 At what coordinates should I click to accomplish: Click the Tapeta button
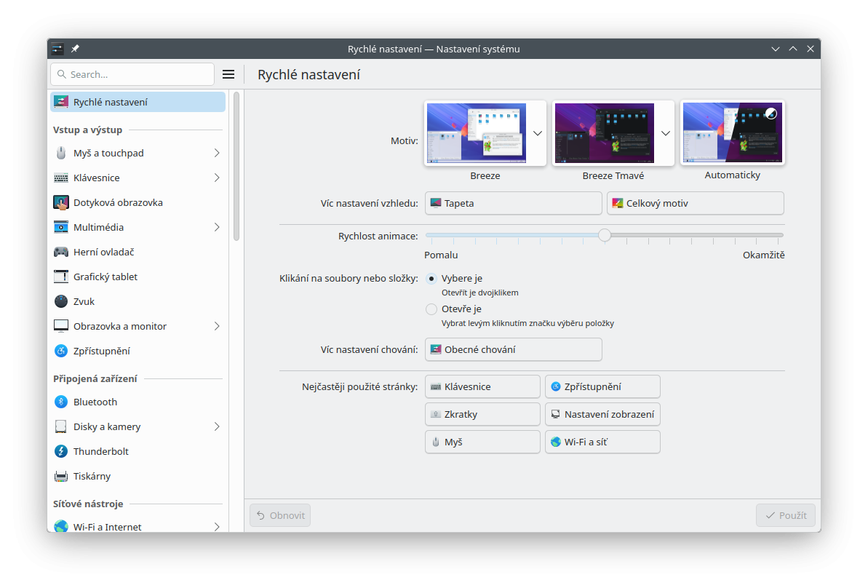pos(513,203)
